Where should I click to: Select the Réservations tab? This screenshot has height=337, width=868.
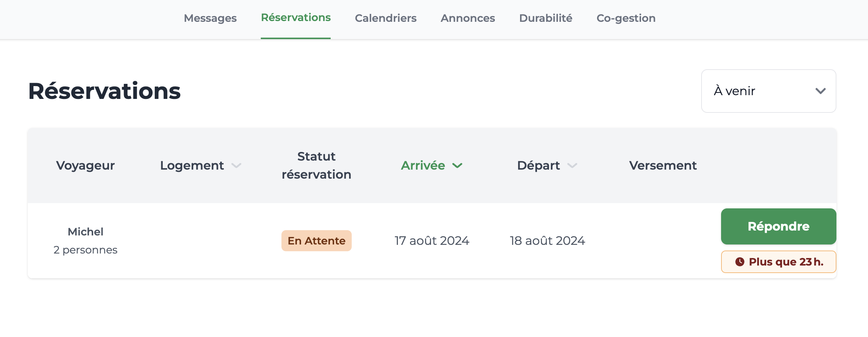point(296,18)
